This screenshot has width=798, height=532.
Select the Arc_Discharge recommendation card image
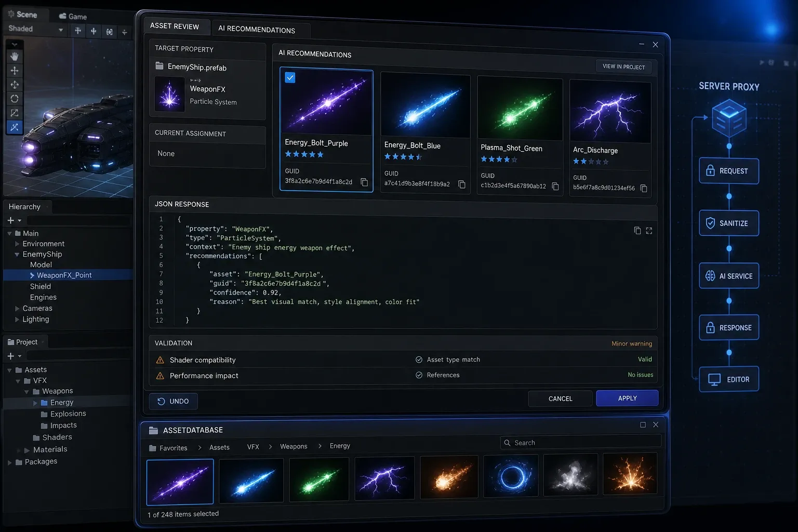[610, 111]
